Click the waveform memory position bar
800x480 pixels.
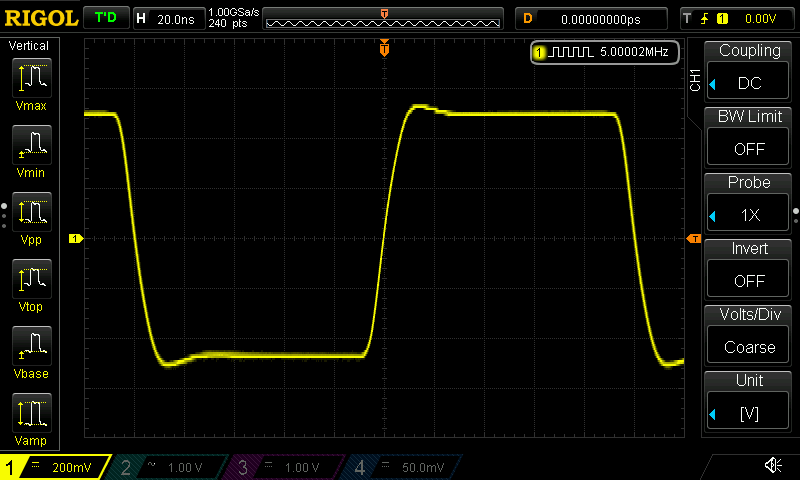(x=384, y=19)
